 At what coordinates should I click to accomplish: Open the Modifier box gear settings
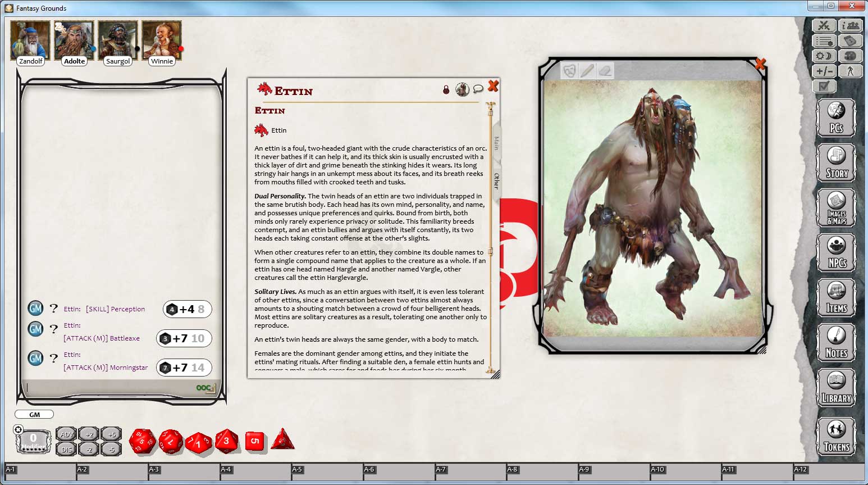[x=19, y=429]
